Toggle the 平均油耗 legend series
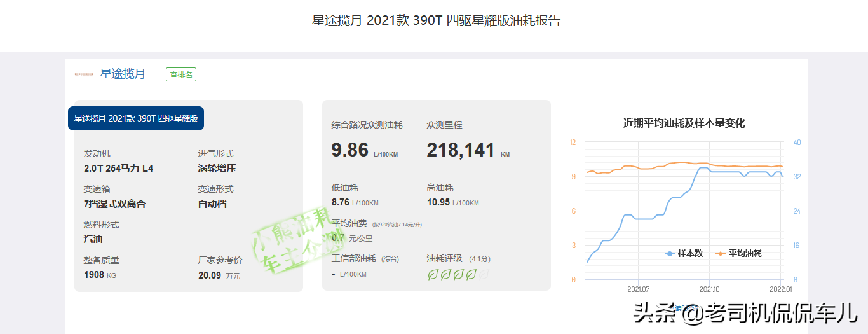The width and height of the screenshot is (868, 334). (738, 253)
